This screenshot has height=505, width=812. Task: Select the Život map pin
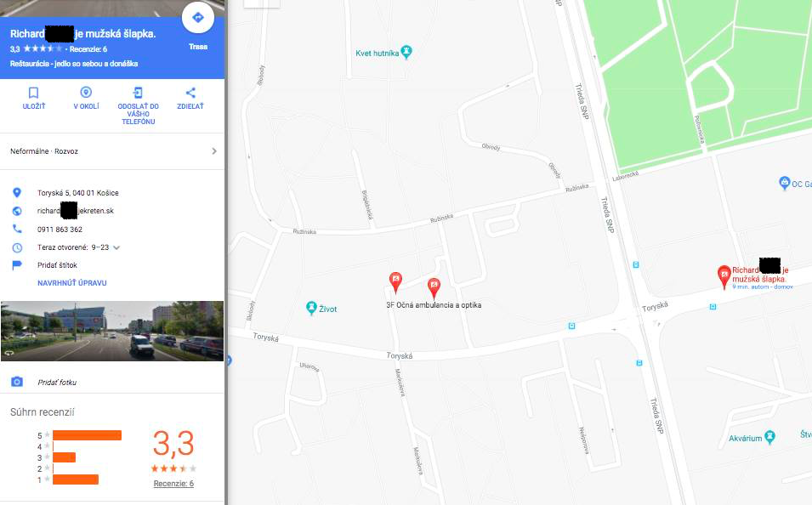311,308
